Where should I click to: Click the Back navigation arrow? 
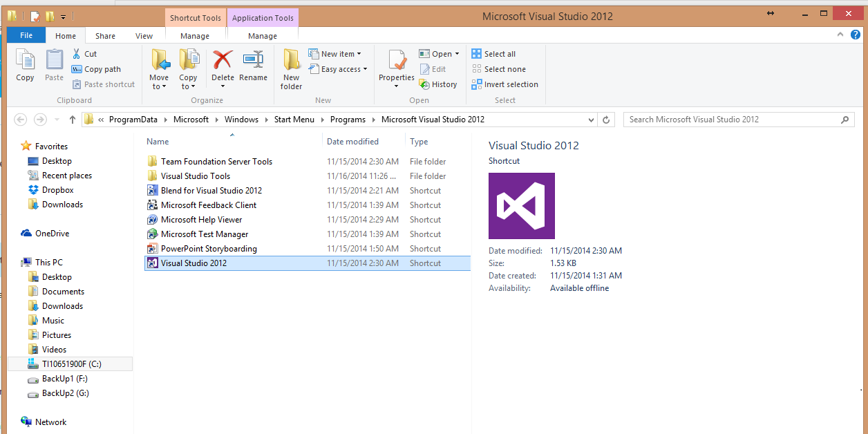pos(21,120)
